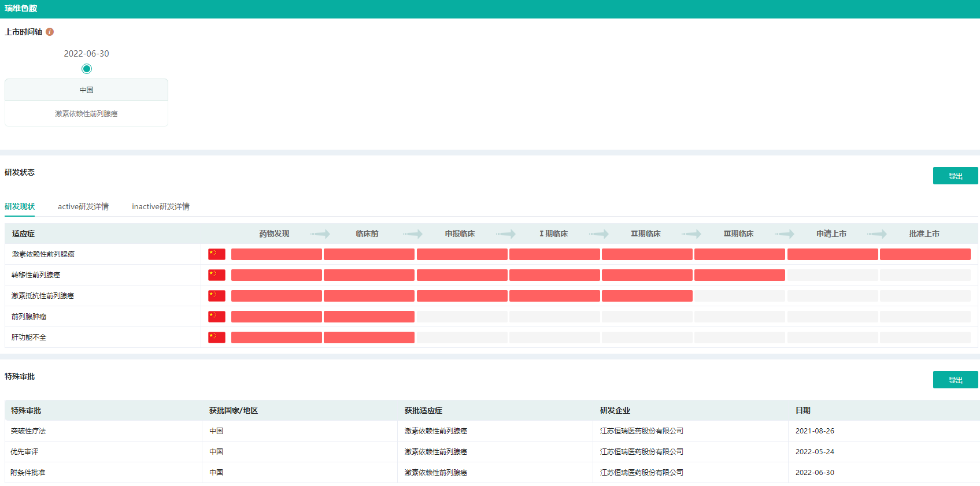
Task: Export the 研发状态 section data
Action: 955,176
